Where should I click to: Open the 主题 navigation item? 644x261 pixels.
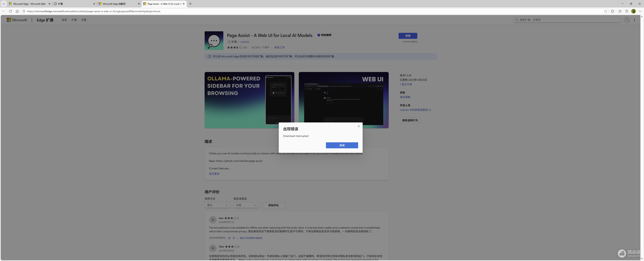(x=84, y=20)
